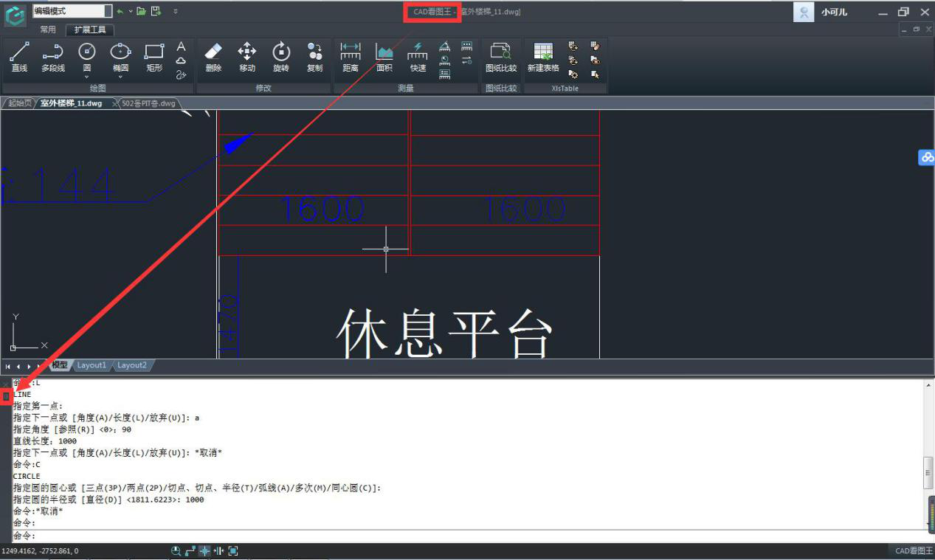Switch to the 常用 ribbon tab

pyautogui.click(x=48, y=30)
